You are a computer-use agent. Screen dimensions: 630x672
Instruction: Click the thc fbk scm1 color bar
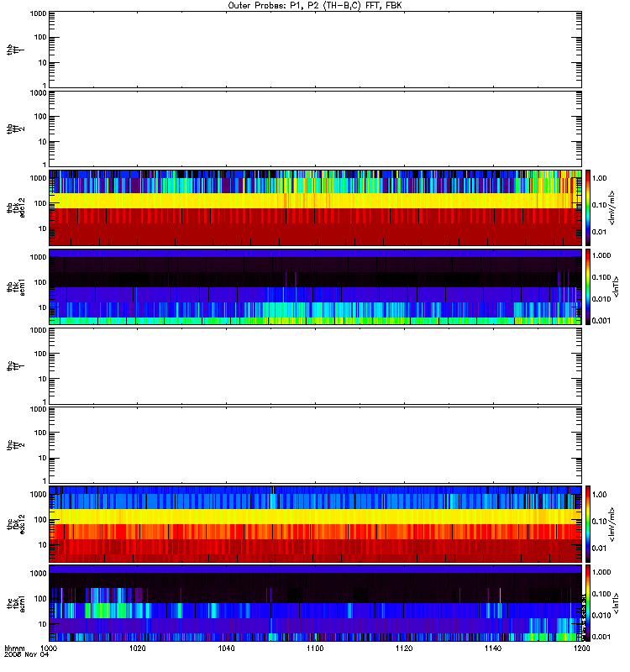588,603
